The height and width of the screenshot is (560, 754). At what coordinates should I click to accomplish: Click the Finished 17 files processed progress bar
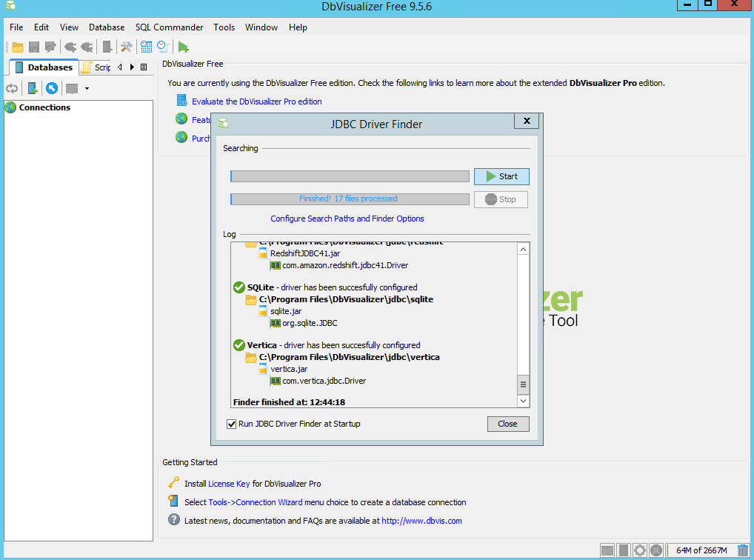coord(350,199)
